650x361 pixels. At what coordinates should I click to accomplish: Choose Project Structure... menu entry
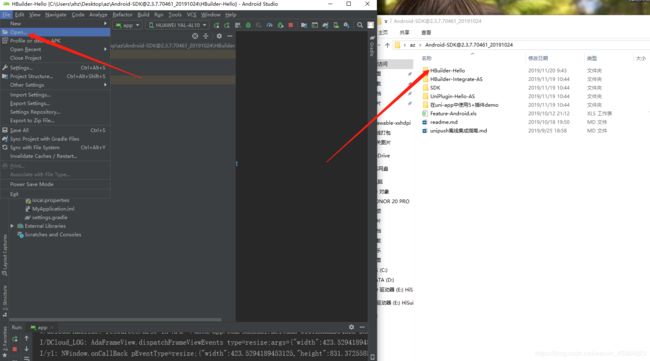click(x=55, y=76)
